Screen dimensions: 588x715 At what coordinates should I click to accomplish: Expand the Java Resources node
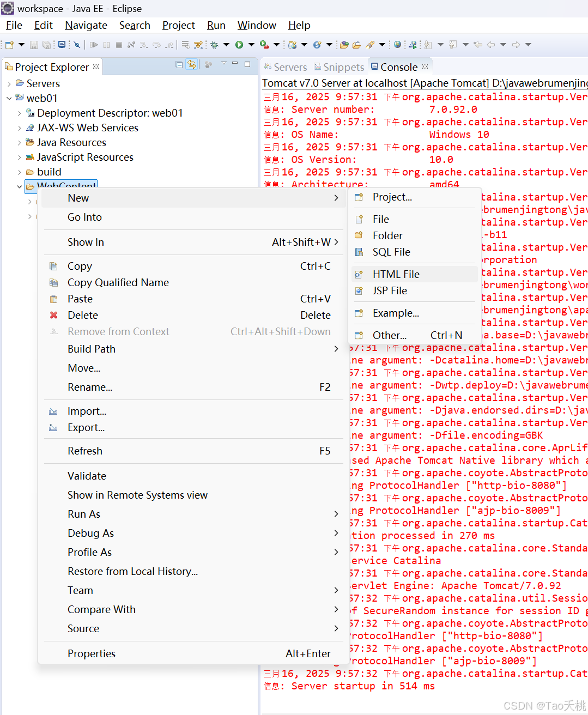pos(20,143)
